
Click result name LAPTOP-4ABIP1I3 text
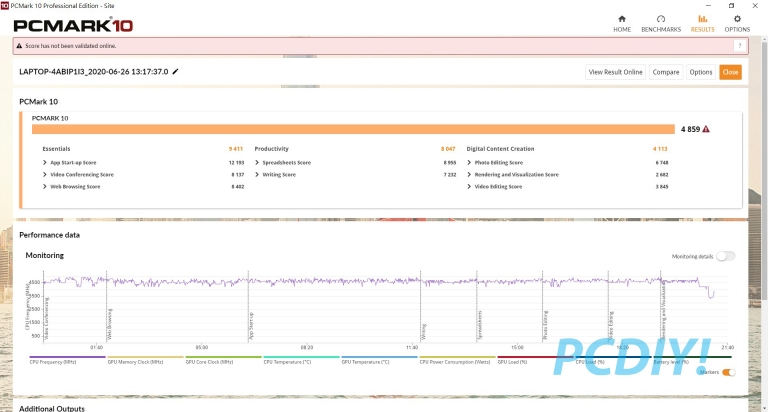(x=94, y=72)
